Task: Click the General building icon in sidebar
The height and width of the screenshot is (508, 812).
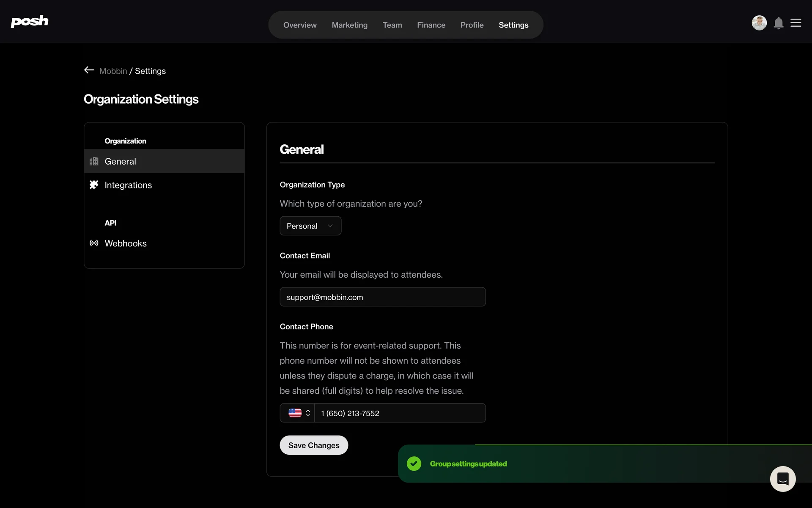Action: pos(94,161)
